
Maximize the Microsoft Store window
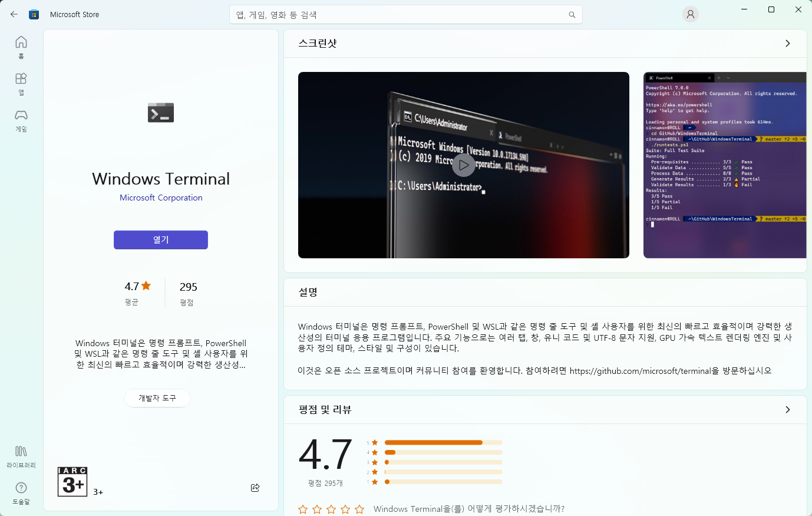point(771,9)
